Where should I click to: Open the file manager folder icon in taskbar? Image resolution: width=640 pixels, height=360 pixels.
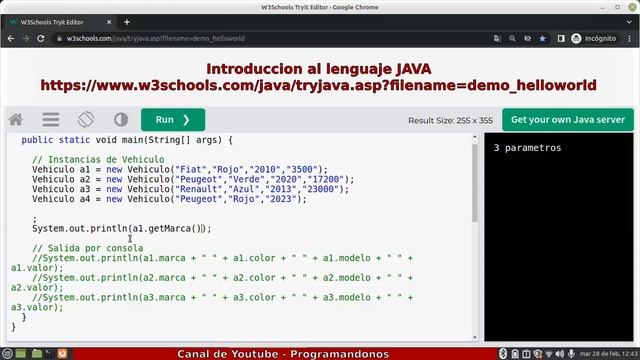pos(37,353)
